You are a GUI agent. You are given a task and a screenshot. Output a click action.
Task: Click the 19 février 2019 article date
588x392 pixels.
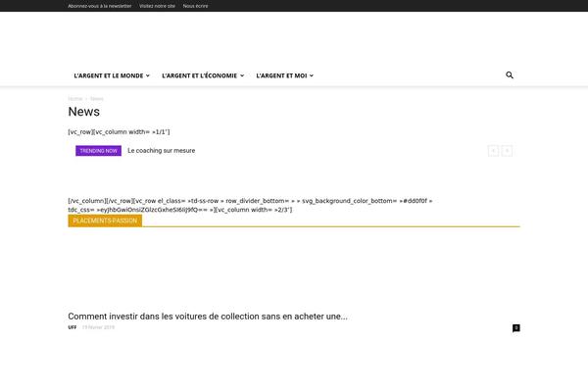click(x=97, y=327)
